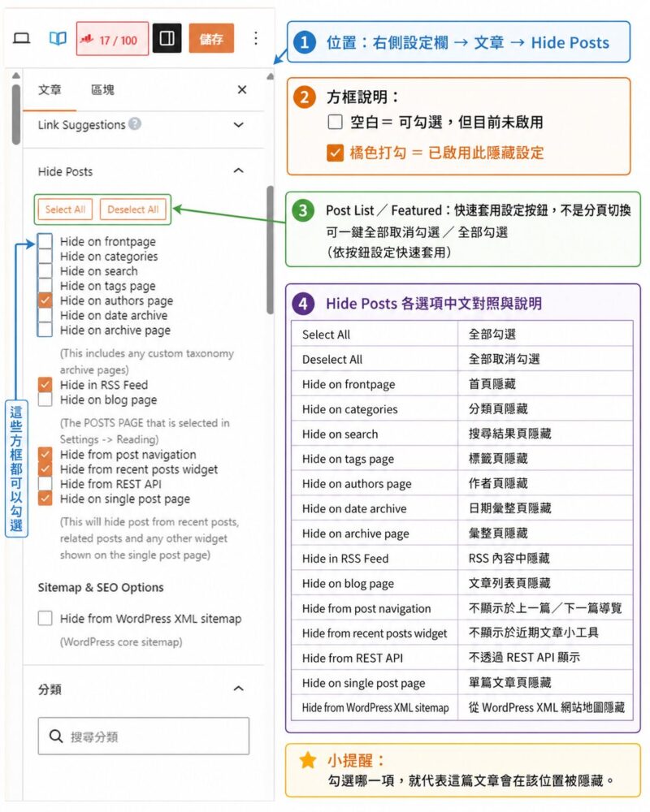Switch to the 區塊 tab
The width and height of the screenshot is (650, 812).
point(102,90)
